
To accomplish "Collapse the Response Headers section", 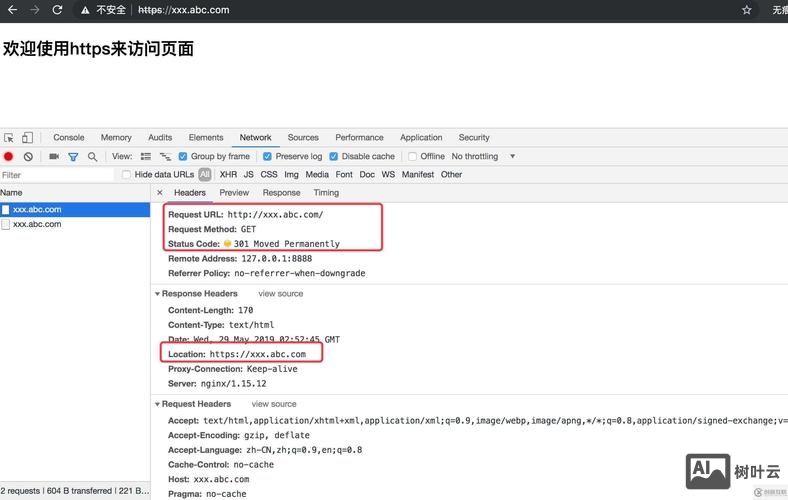I will pyautogui.click(x=157, y=294).
